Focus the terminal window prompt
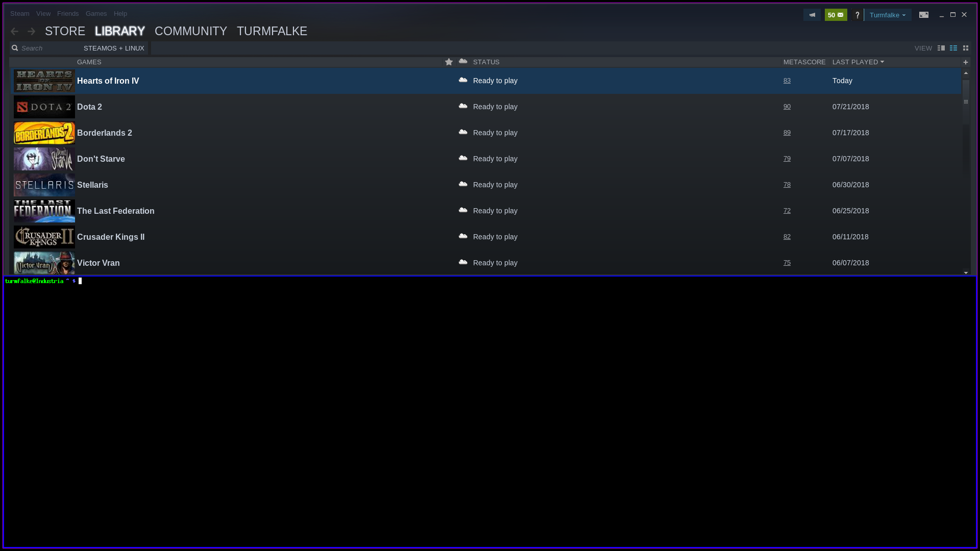The image size is (980, 551). click(x=43, y=281)
